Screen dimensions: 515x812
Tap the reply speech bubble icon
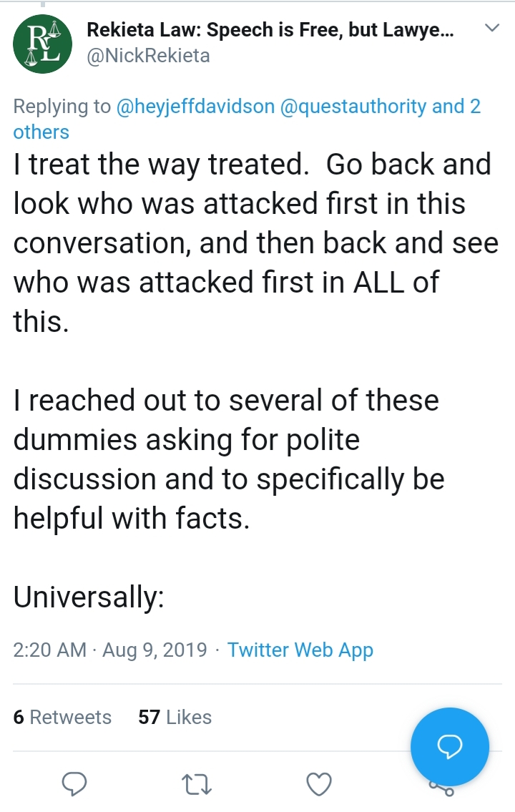click(74, 783)
